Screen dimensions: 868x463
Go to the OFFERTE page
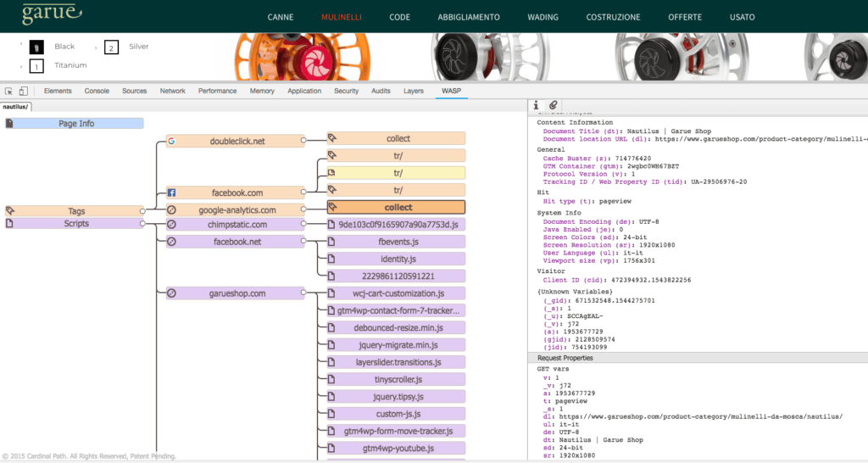click(x=685, y=17)
